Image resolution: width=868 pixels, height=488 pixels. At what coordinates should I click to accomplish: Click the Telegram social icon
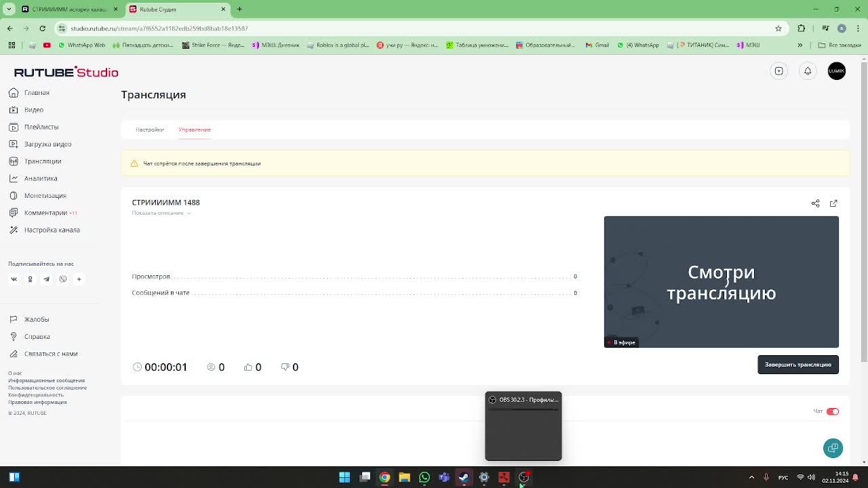[46, 279]
